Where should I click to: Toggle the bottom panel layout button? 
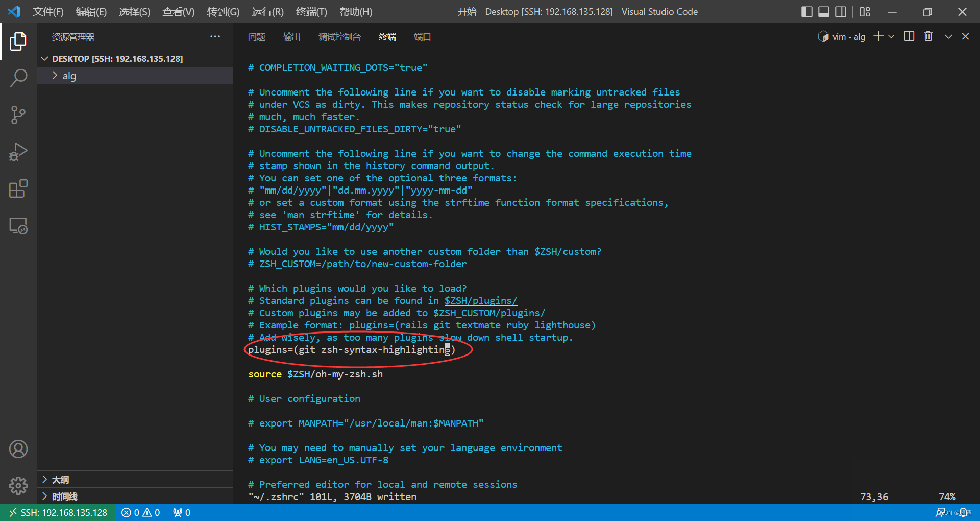(x=824, y=12)
